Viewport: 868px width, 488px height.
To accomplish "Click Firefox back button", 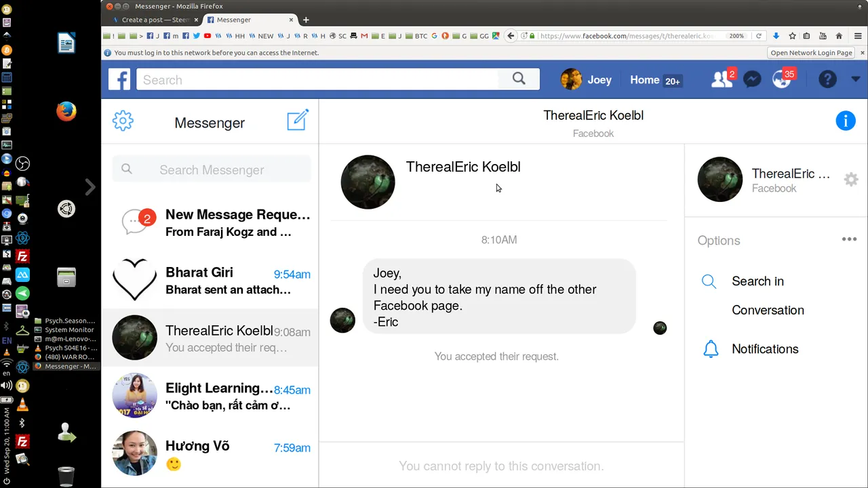I will 511,36.
